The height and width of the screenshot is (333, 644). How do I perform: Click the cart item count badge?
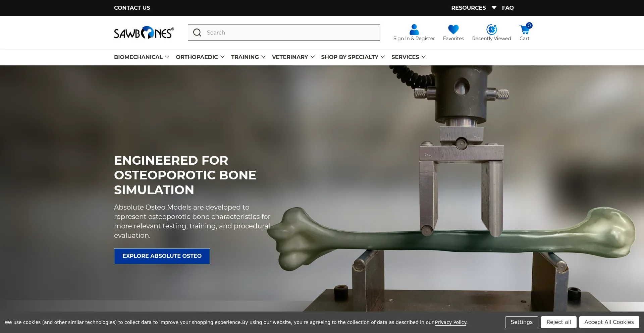pos(529,25)
